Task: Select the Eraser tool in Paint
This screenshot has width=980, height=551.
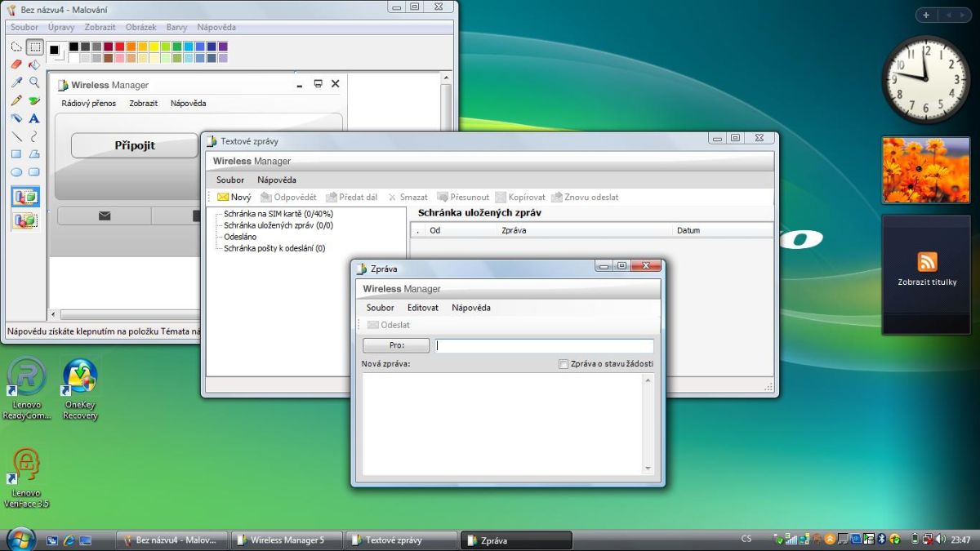Action: 16,64
